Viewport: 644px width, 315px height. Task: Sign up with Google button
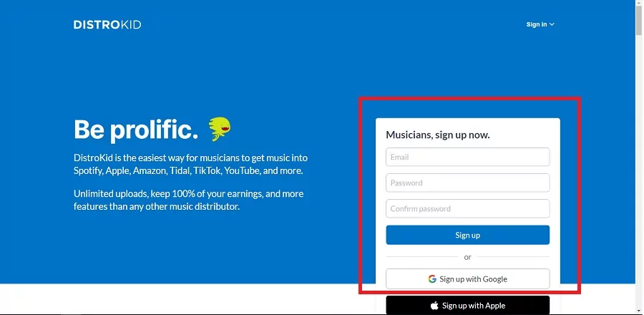pos(467,279)
